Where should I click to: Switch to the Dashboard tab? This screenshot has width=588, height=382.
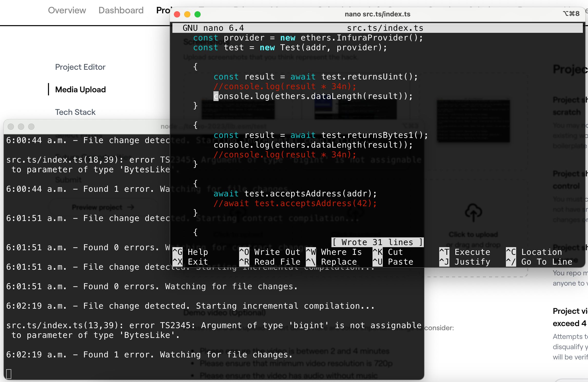tap(121, 10)
